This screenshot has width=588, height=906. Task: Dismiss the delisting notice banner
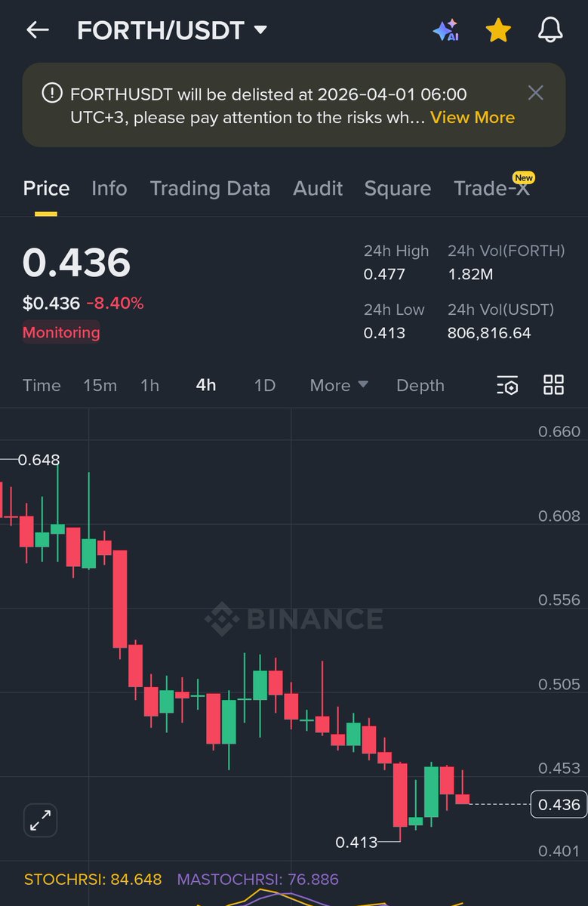[535, 93]
